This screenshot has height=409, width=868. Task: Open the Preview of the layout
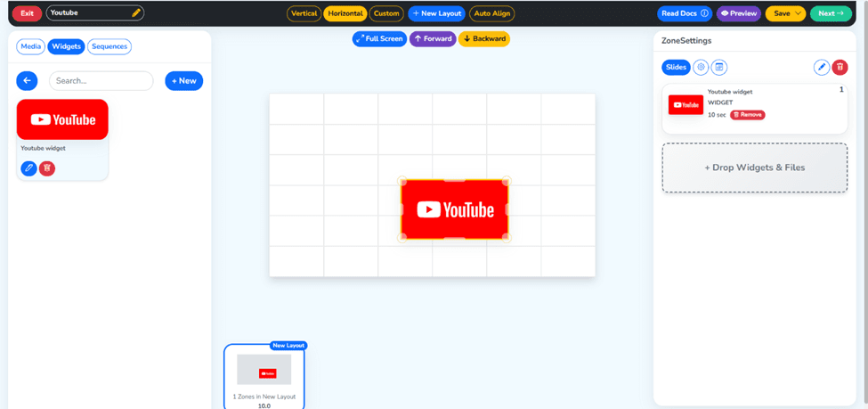(738, 13)
